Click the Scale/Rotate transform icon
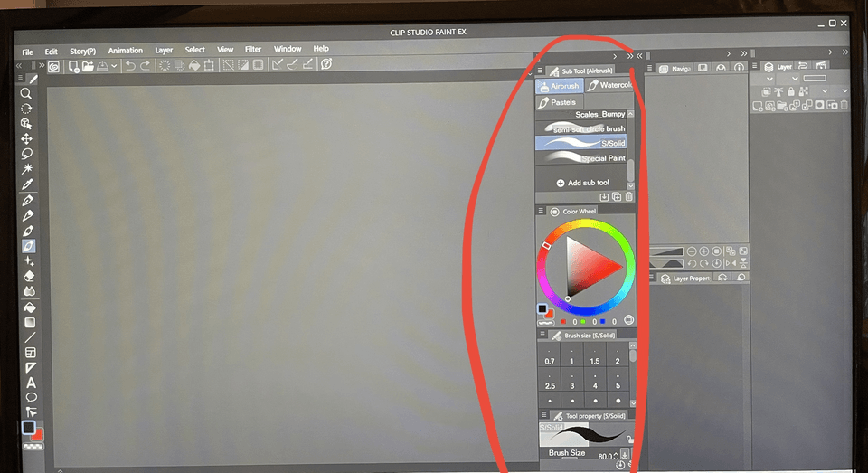 click(x=209, y=65)
